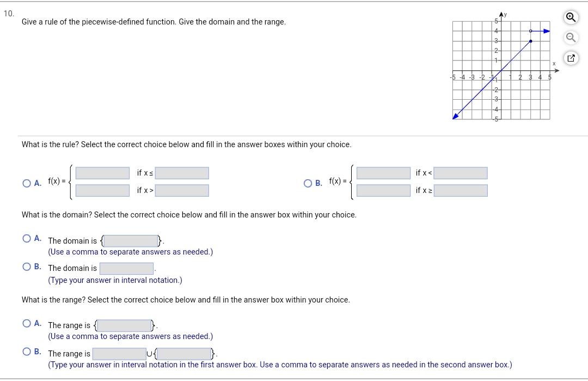Select choice A for the domain question
The width and height of the screenshot is (588, 381).
point(26,238)
